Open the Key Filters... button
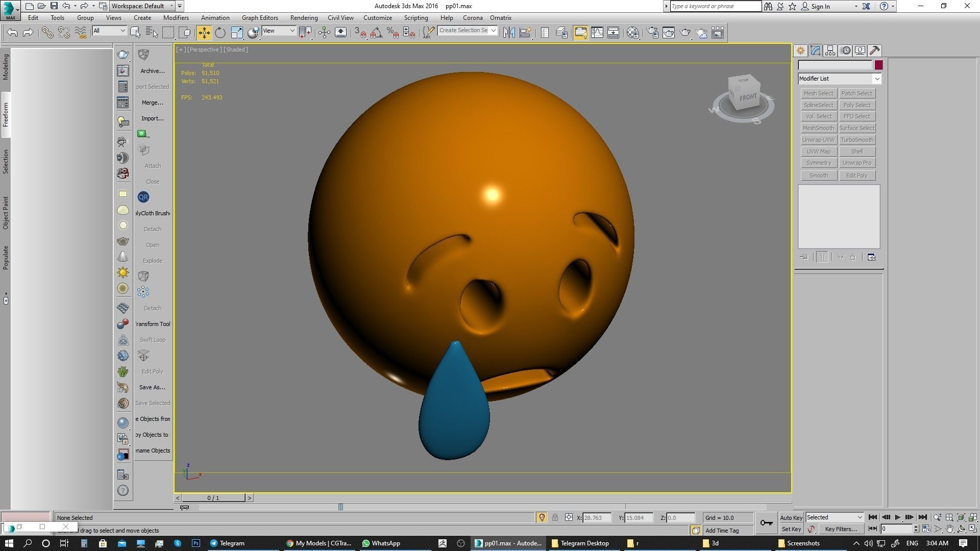The height and width of the screenshot is (551, 980). tap(841, 529)
